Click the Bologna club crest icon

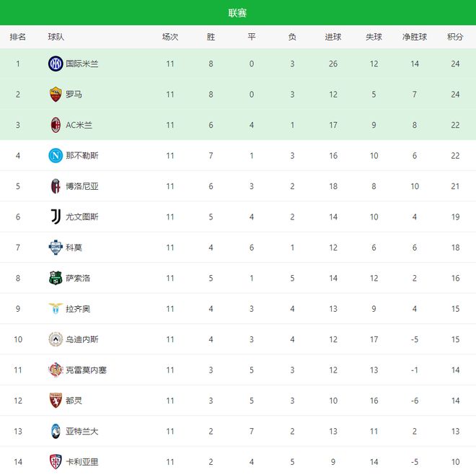[x=56, y=186]
